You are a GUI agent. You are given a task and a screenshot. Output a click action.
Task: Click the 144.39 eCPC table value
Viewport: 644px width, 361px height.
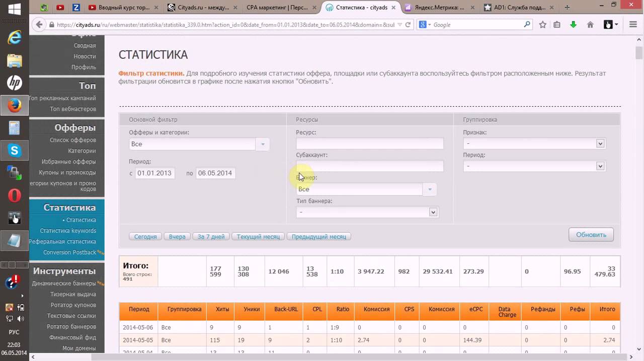[473, 340]
